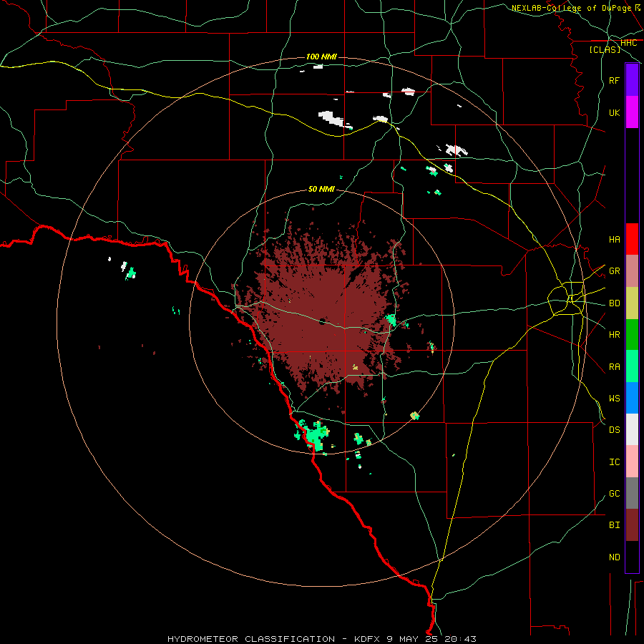The height and width of the screenshot is (644, 644).
Task: Click the GC legend label
Action: pos(615,494)
